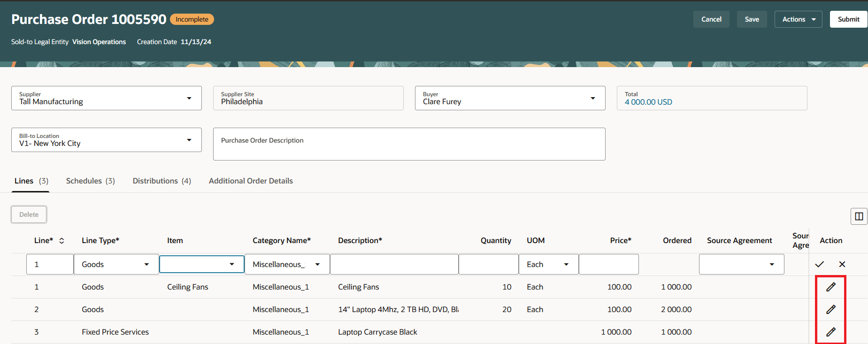Edit line 1 Ceiling Fans with pencil icon
This screenshot has width=868, height=344.
point(830,287)
